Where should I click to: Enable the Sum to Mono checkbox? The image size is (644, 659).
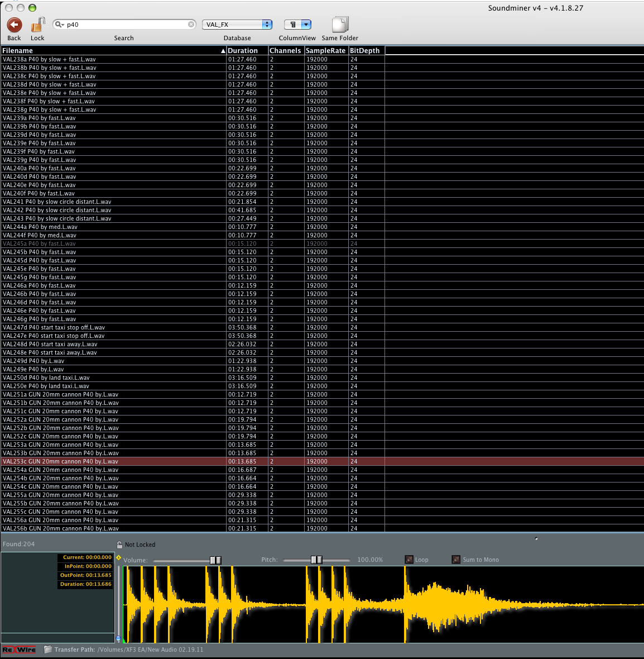point(456,560)
